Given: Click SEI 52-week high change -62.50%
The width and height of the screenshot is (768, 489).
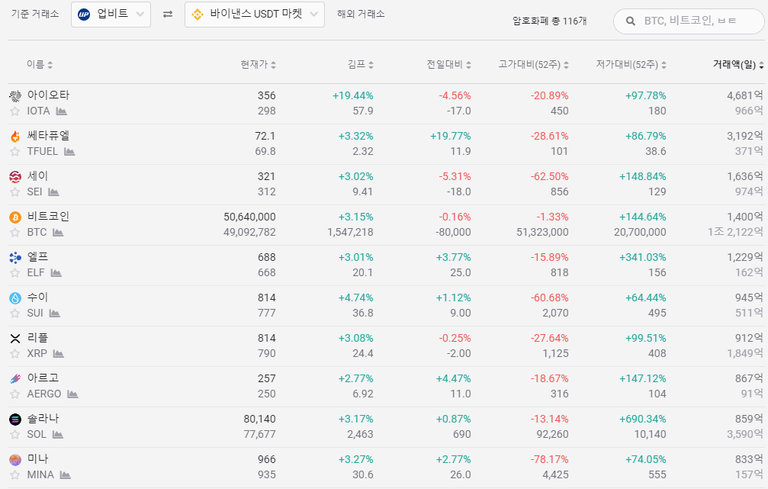Looking at the screenshot, I should point(550,177).
